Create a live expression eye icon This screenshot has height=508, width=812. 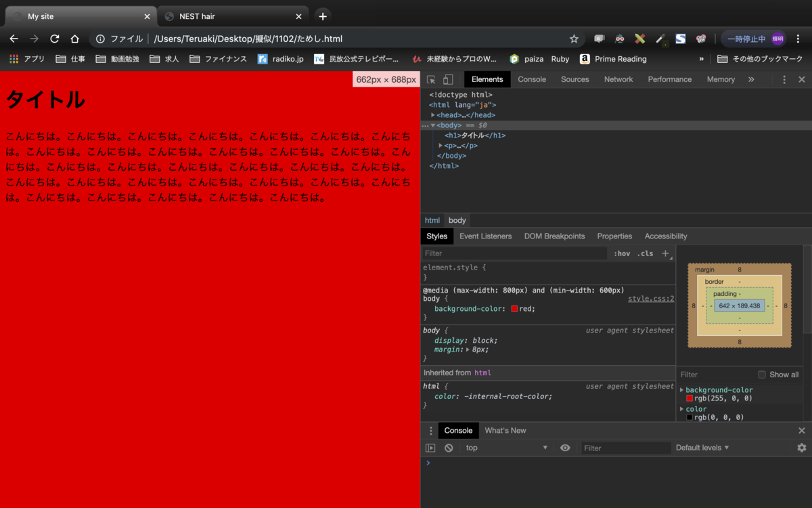point(566,448)
